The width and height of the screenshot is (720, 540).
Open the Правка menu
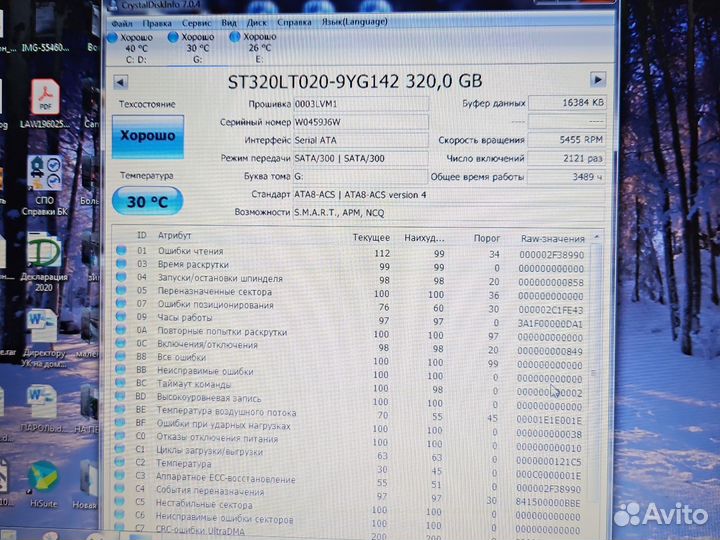[x=157, y=23]
